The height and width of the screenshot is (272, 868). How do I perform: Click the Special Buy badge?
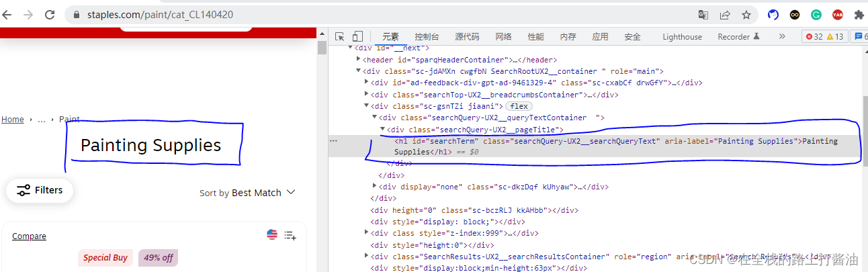(x=105, y=258)
